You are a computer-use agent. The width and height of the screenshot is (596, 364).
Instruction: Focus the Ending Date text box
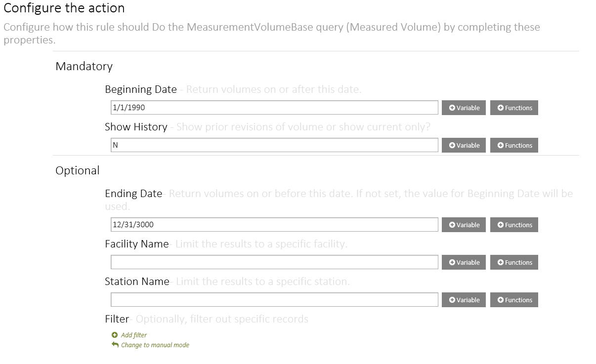pos(274,225)
